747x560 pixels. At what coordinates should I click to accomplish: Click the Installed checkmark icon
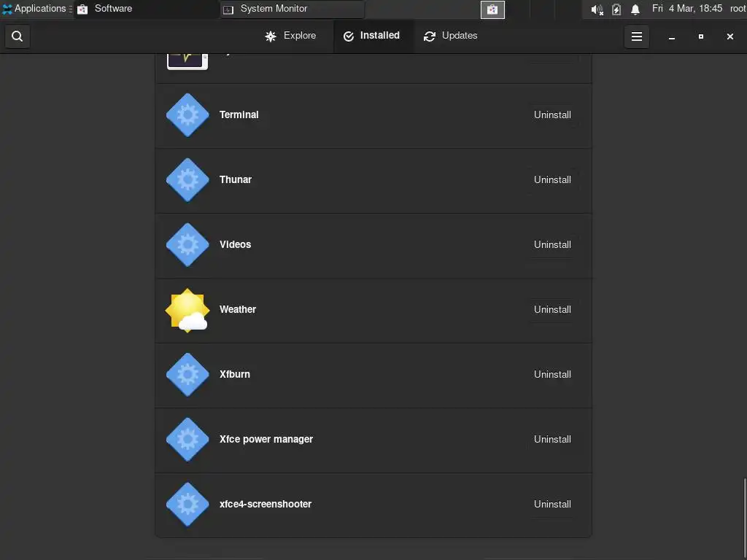tap(349, 36)
